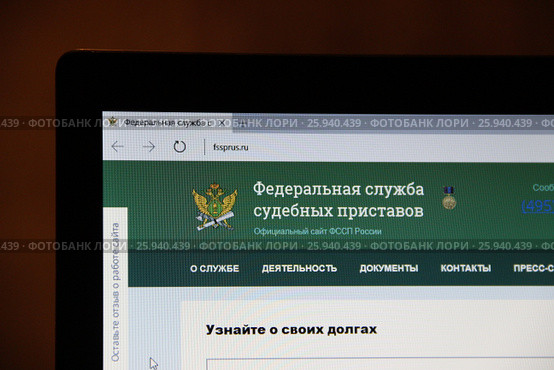Click the (495) phone number link
Viewport: 554px width, 370px height.
[538, 206]
